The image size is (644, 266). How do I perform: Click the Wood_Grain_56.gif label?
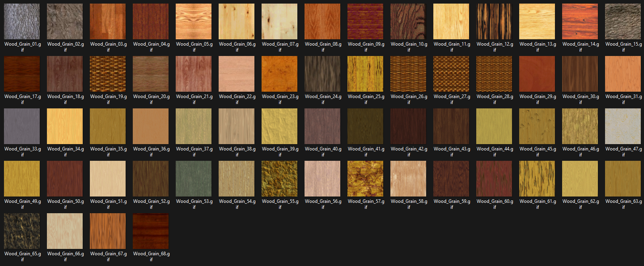323,204
